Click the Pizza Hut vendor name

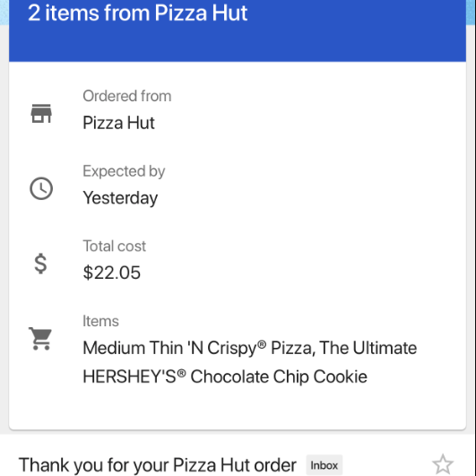(118, 123)
